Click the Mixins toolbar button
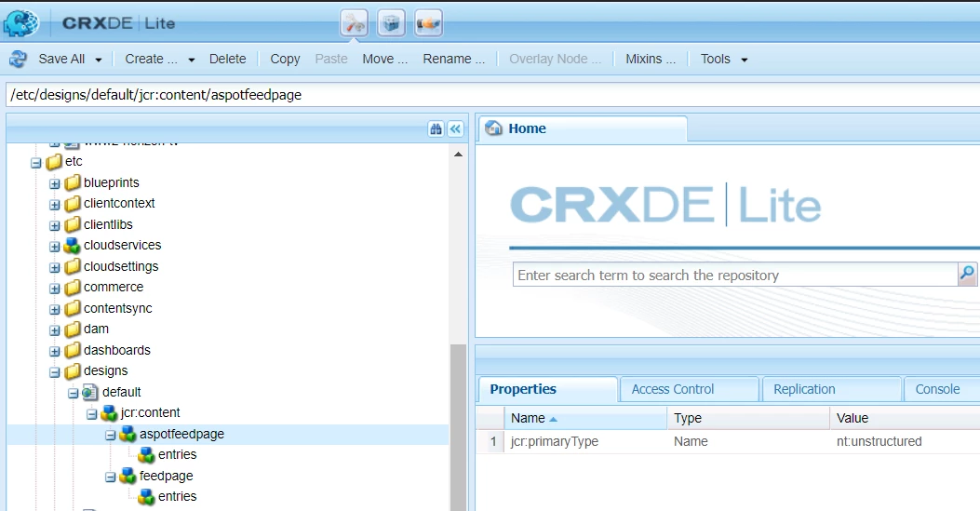980x511 pixels. point(651,59)
